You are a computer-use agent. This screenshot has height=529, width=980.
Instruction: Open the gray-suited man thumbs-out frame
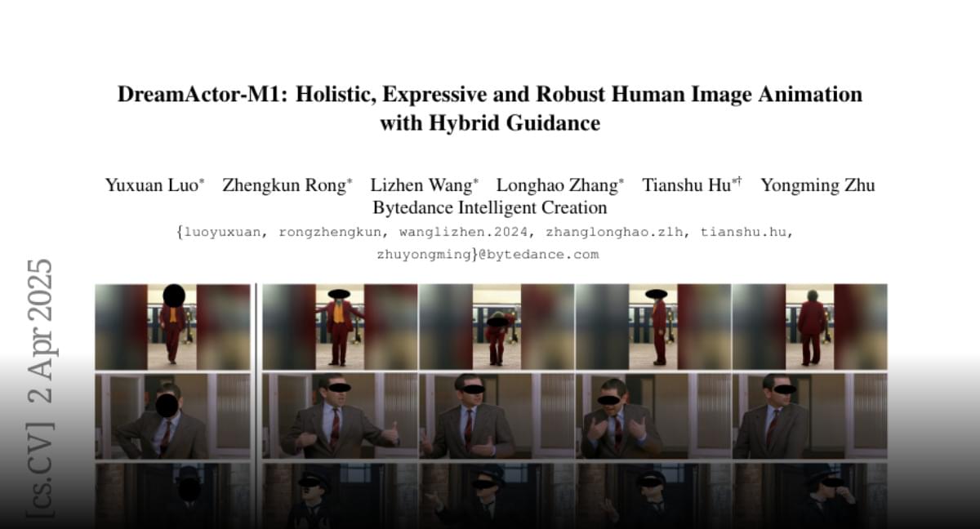tap(340, 416)
